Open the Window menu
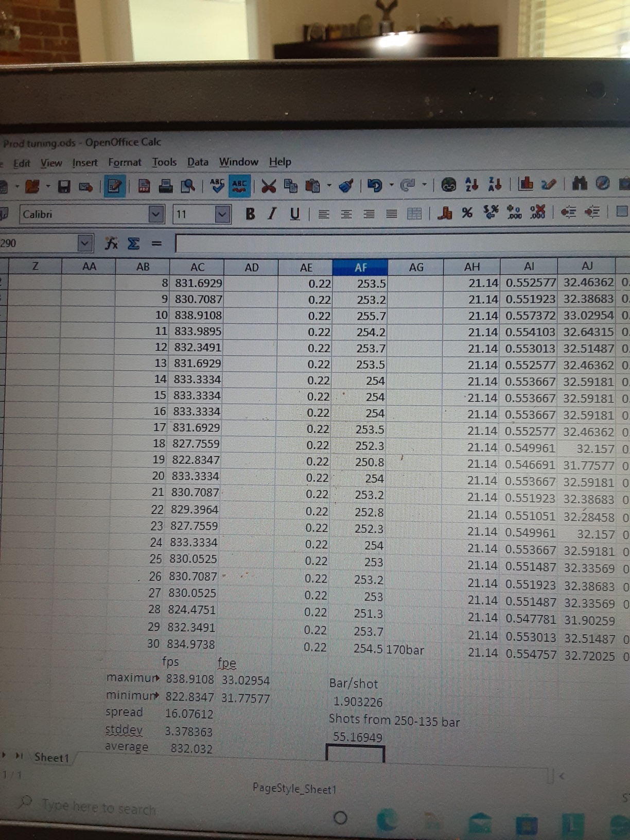Viewport: 630px width, 840px height. [239, 162]
